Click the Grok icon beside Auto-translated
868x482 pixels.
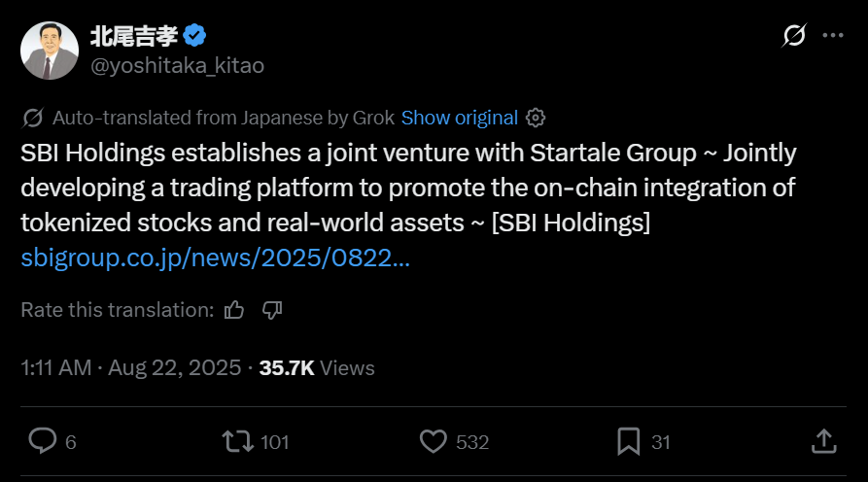coord(32,119)
